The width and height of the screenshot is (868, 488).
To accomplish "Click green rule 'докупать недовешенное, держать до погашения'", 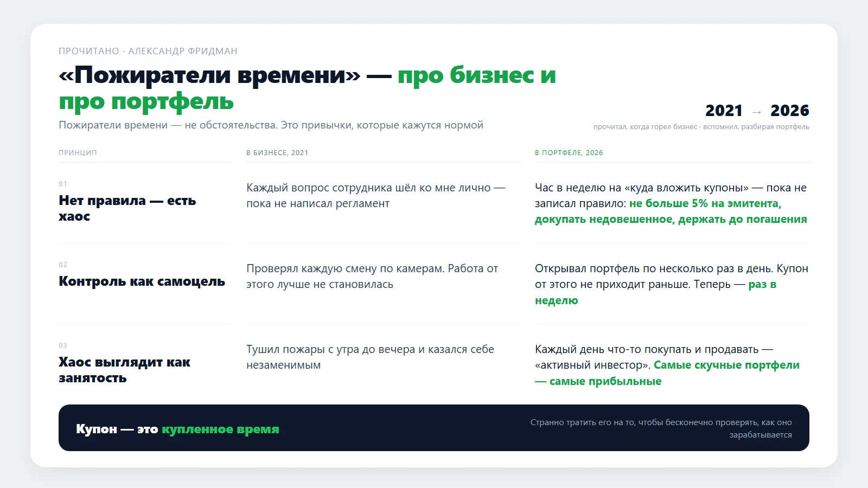I will coord(671,219).
